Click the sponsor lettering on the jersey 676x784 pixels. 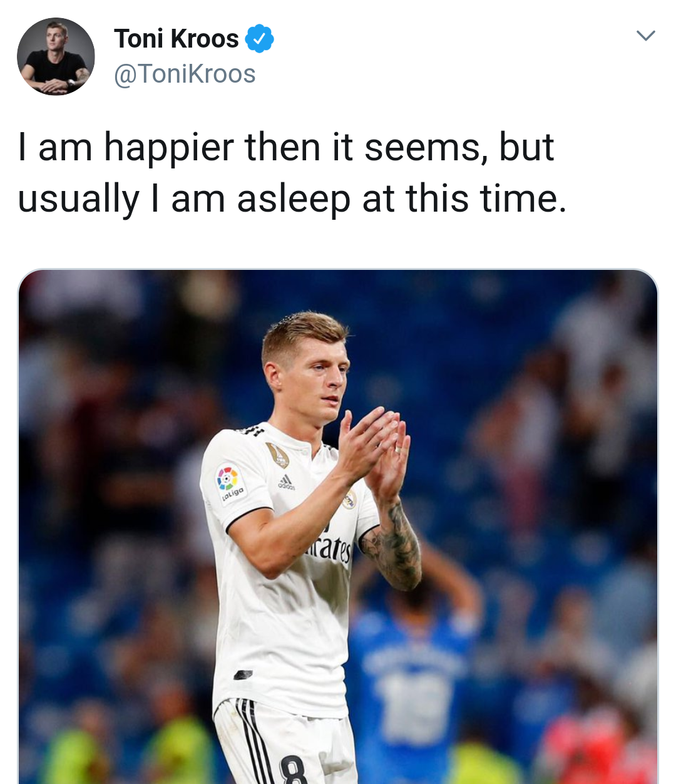coord(331,550)
